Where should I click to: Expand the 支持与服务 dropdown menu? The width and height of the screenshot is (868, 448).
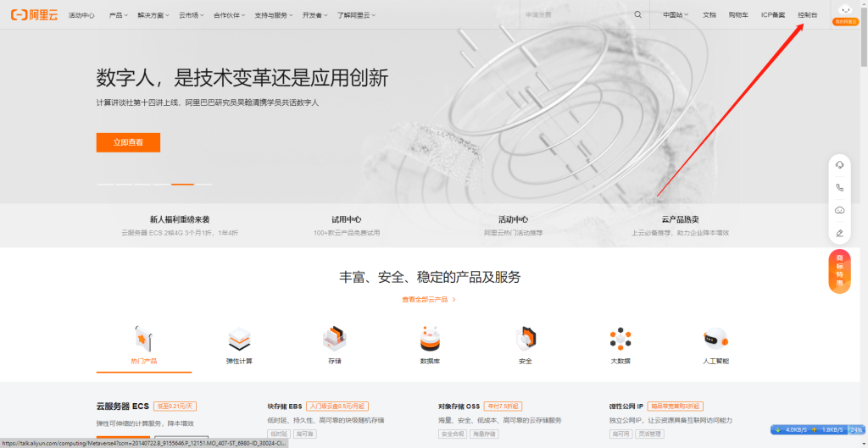[274, 15]
